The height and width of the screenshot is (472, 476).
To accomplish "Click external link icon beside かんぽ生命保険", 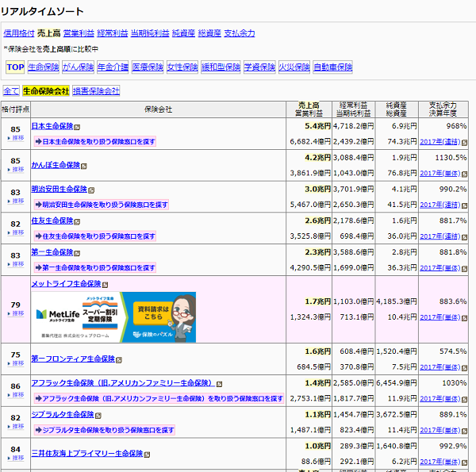I will pyautogui.click(x=84, y=166).
